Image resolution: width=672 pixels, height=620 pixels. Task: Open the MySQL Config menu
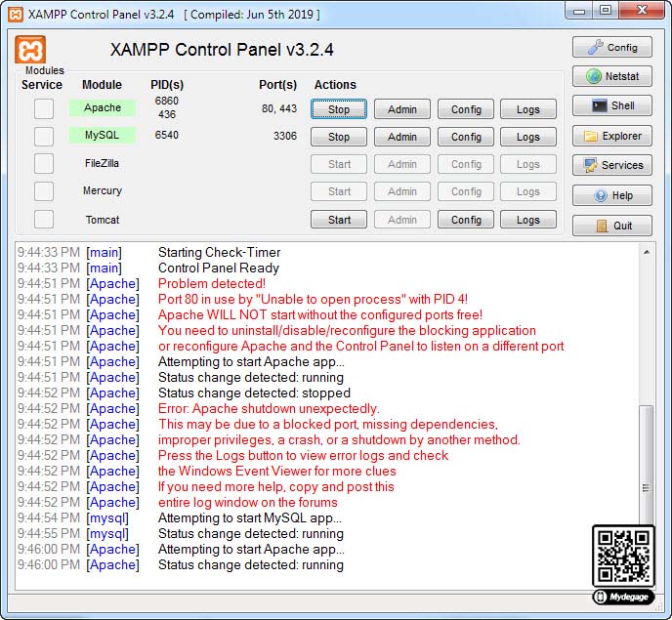[x=466, y=137]
